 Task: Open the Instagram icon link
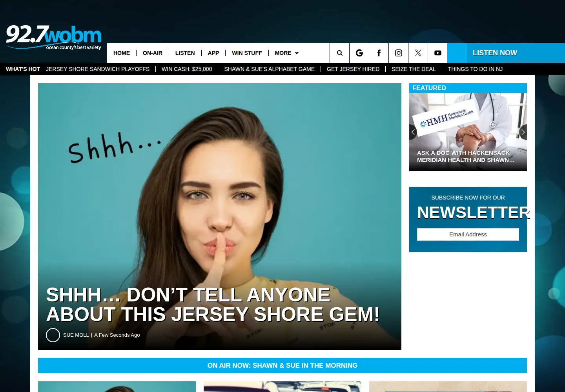coord(398,53)
